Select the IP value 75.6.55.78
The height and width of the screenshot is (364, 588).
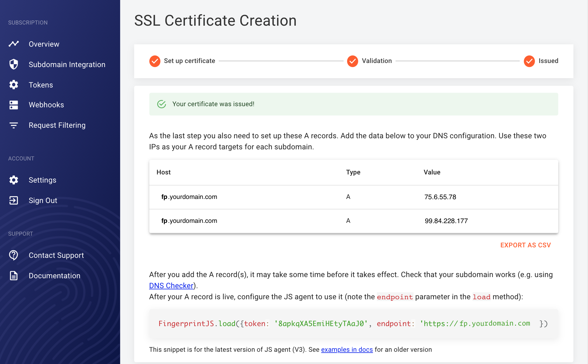click(440, 197)
